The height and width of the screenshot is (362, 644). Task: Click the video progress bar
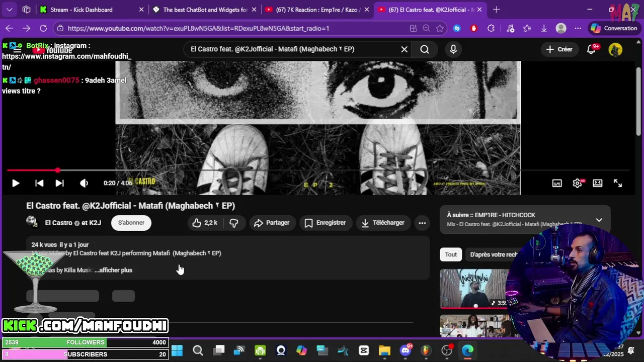318,171
